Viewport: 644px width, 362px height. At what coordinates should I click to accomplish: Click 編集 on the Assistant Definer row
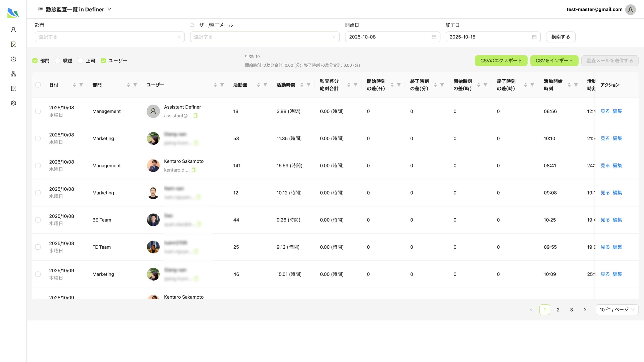(x=617, y=111)
